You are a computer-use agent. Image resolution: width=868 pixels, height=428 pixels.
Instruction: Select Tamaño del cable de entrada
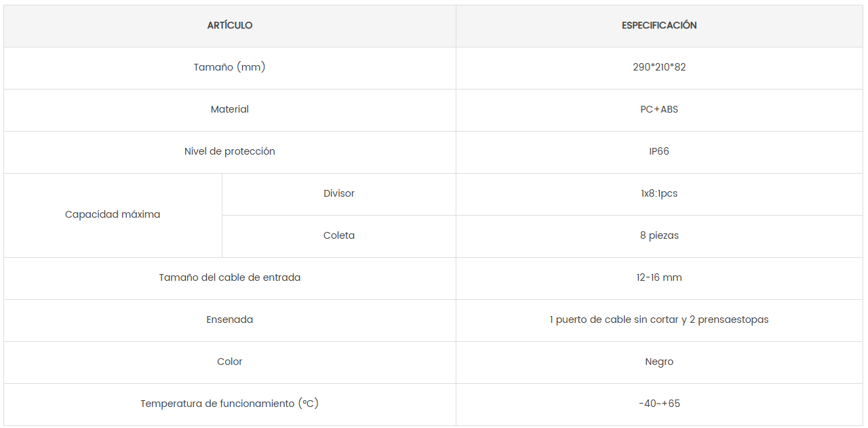[x=230, y=277]
